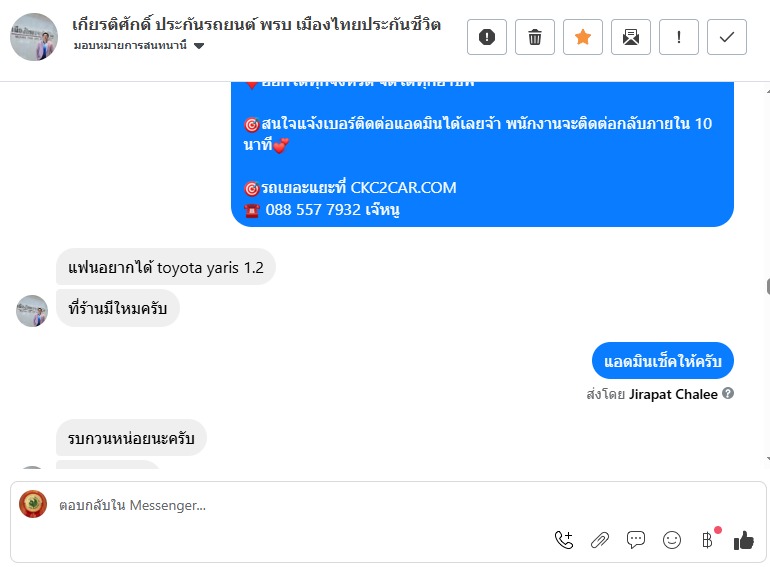The width and height of the screenshot is (770, 567).
Task: Toggle the orange follow-up star
Action: 583,37
